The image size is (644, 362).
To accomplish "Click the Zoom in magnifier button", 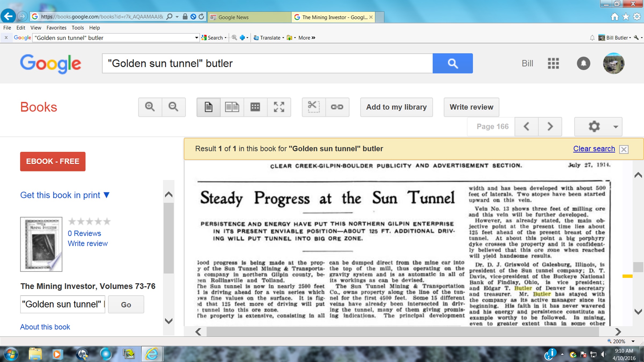I will point(150,107).
